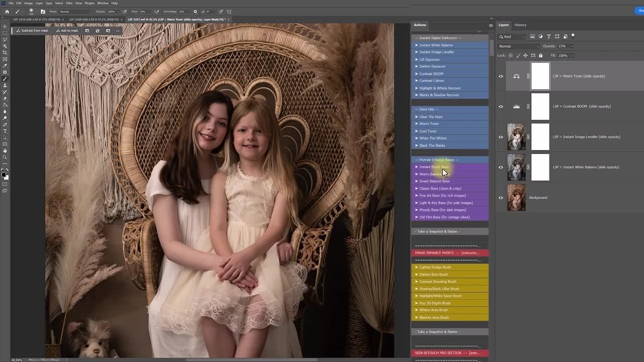
Task: Click the Subtract from mask button
Action: (32, 31)
